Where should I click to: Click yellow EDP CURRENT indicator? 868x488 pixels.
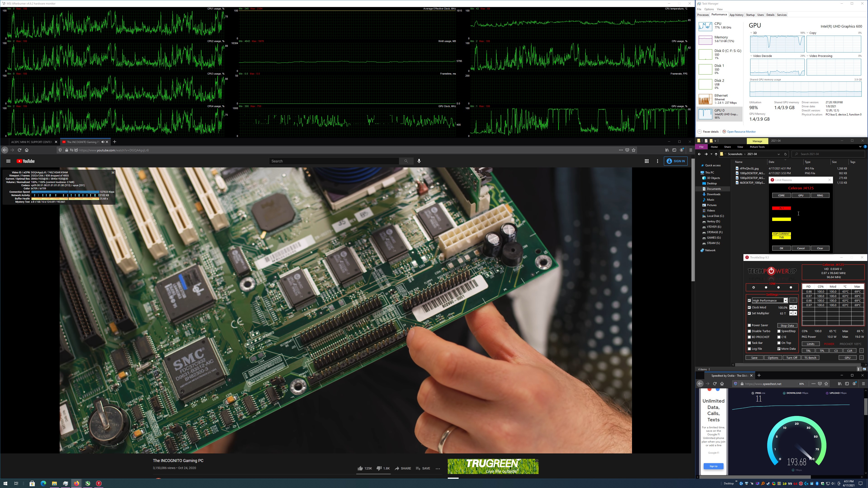click(x=781, y=234)
